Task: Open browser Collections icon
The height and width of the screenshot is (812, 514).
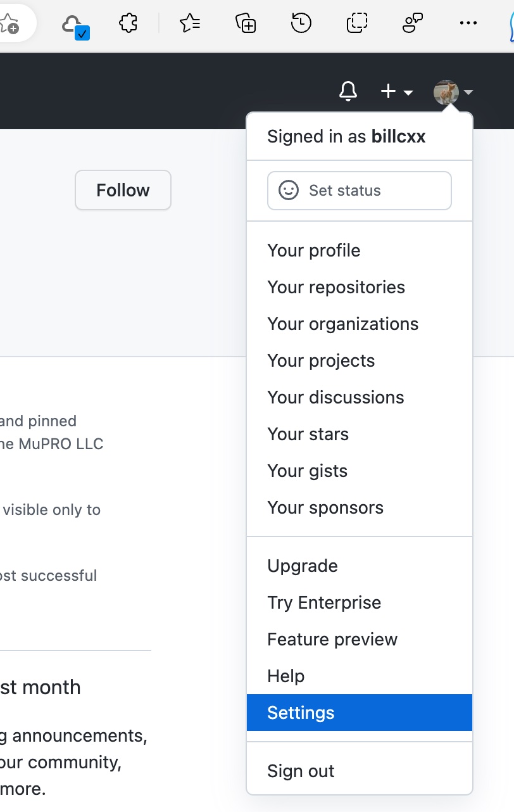Action: 246,24
